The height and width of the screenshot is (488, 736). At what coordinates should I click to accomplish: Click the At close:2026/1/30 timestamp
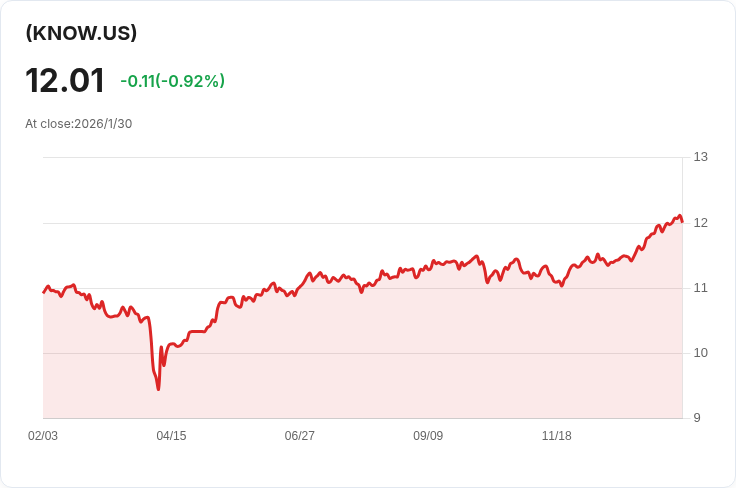[x=78, y=124]
